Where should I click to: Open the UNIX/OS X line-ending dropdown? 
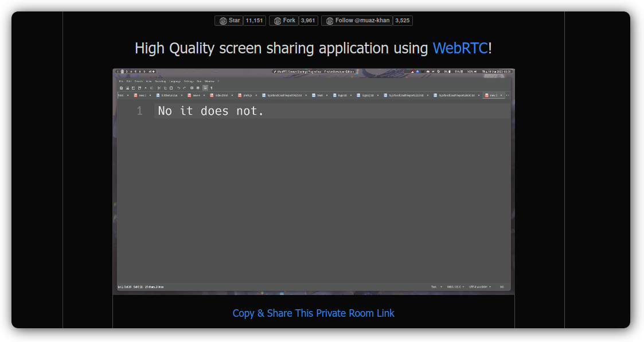pyautogui.click(x=453, y=287)
